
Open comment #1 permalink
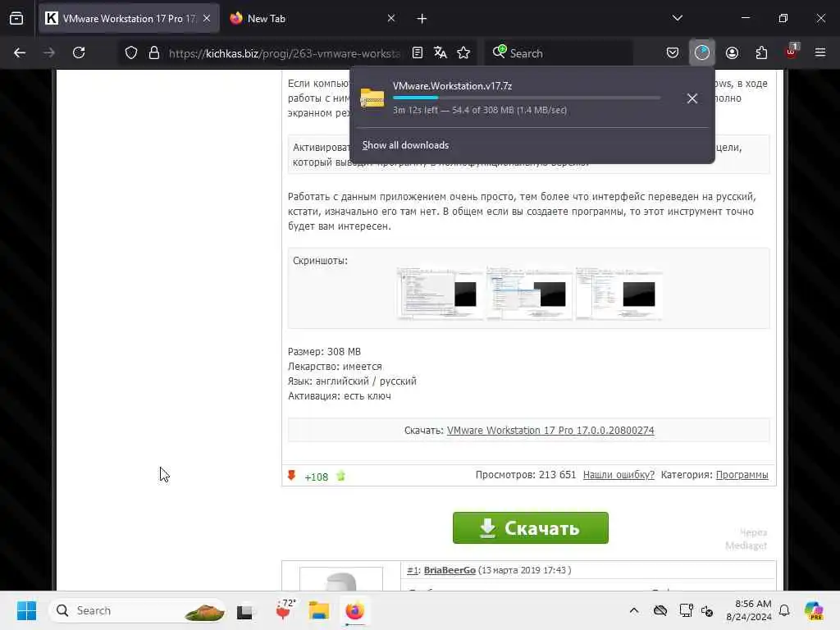412,570
